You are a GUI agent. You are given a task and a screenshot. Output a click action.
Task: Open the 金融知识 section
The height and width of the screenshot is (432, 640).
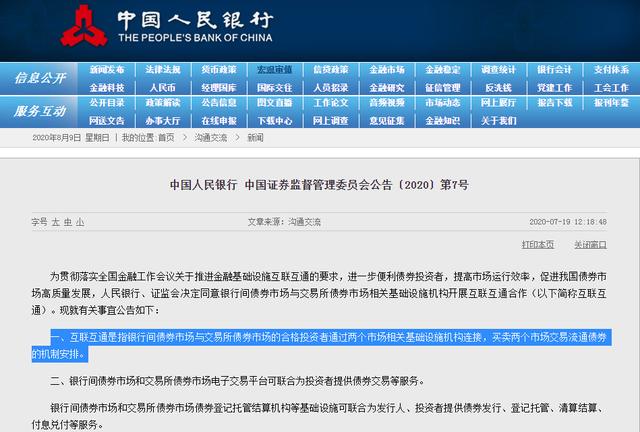click(442, 120)
